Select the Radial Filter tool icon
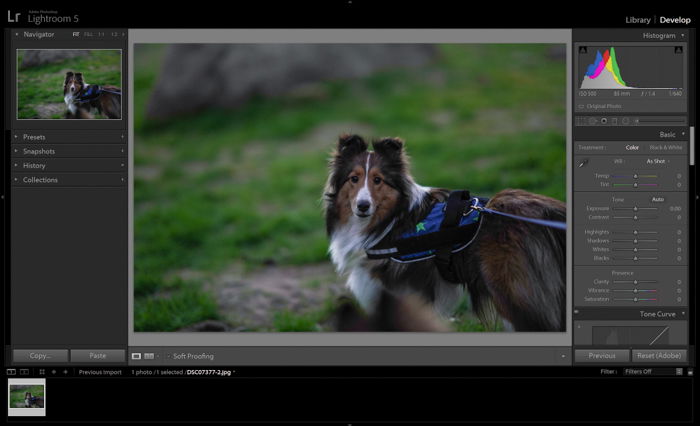 tap(625, 121)
